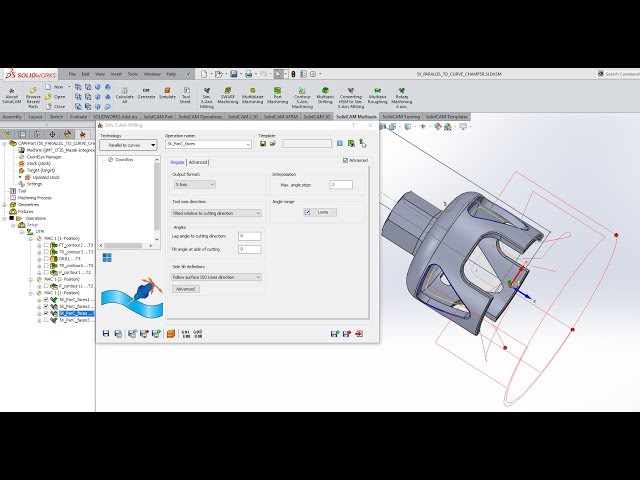
Task: Toggle checkbox for P_contour1 operation
Action: coord(46,272)
